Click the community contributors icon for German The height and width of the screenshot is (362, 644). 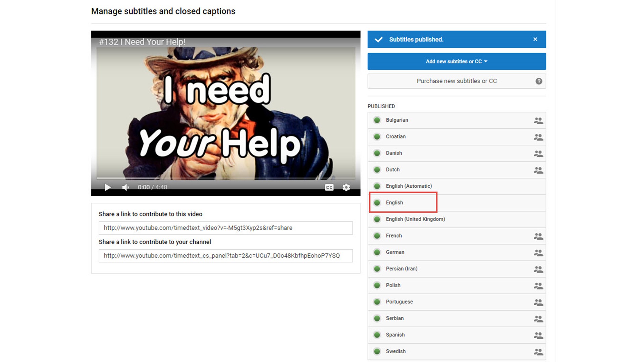pos(538,253)
